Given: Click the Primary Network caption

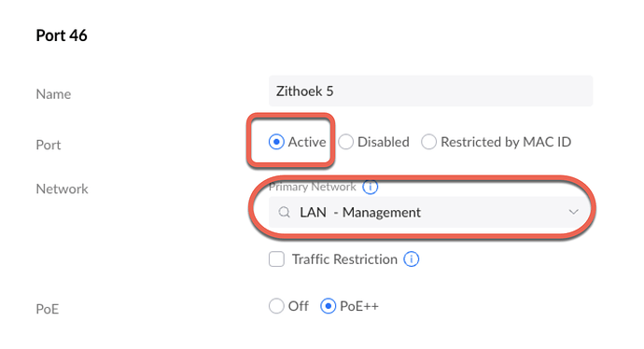Looking at the screenshot, I should click(312, 187).
